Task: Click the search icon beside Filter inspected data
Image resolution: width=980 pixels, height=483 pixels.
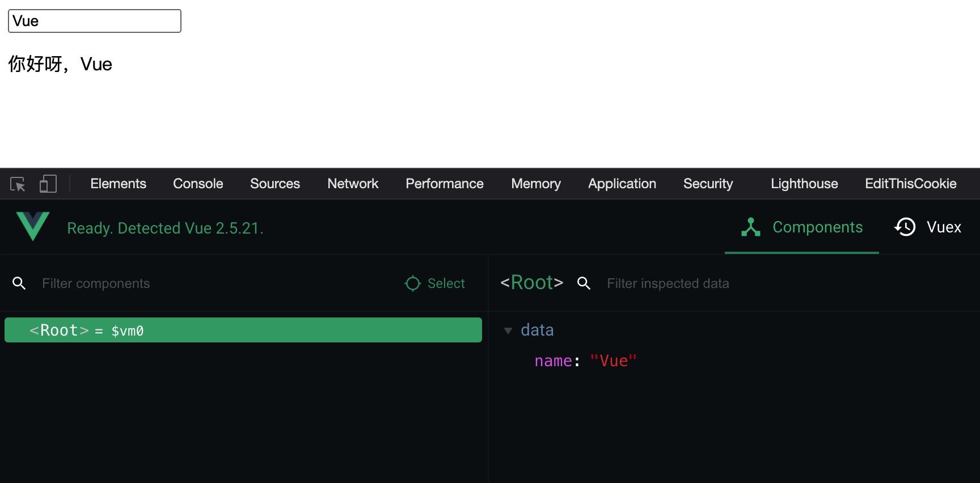Action: click(584, 283)
